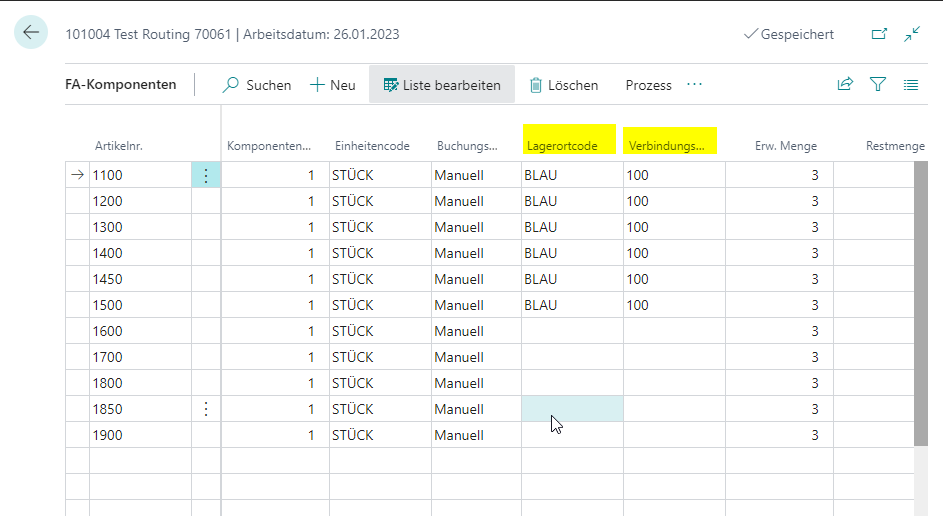This screenshot has width=943, height=516.
Task: Create new line with Neu
Action: click(333, 85)
